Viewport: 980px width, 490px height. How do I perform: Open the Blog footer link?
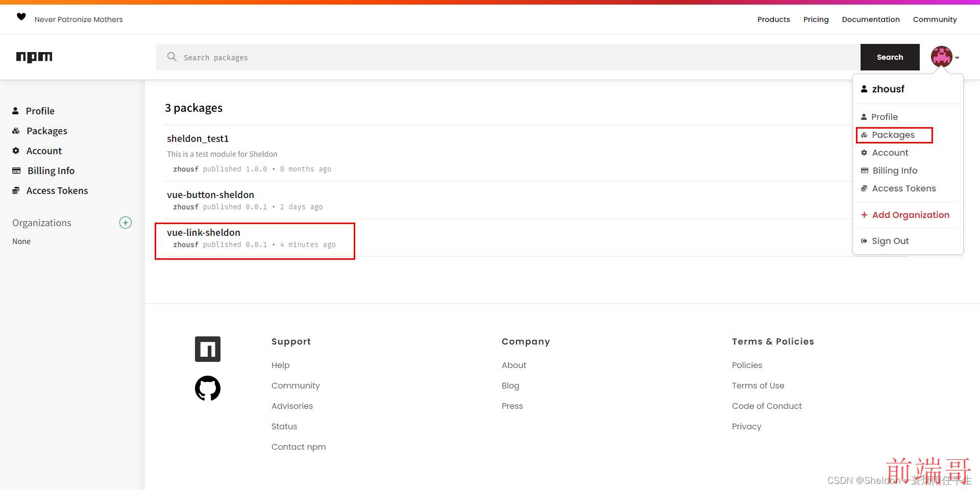point(510,385)
